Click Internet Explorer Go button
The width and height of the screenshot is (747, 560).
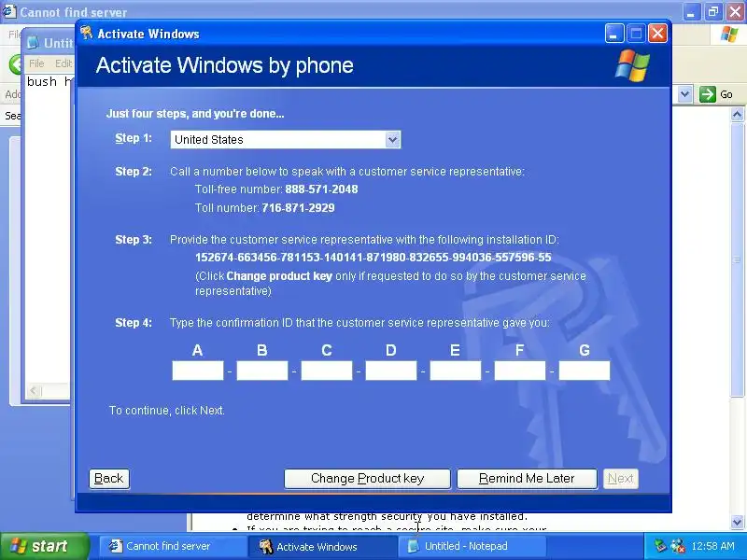pos(716,94)
